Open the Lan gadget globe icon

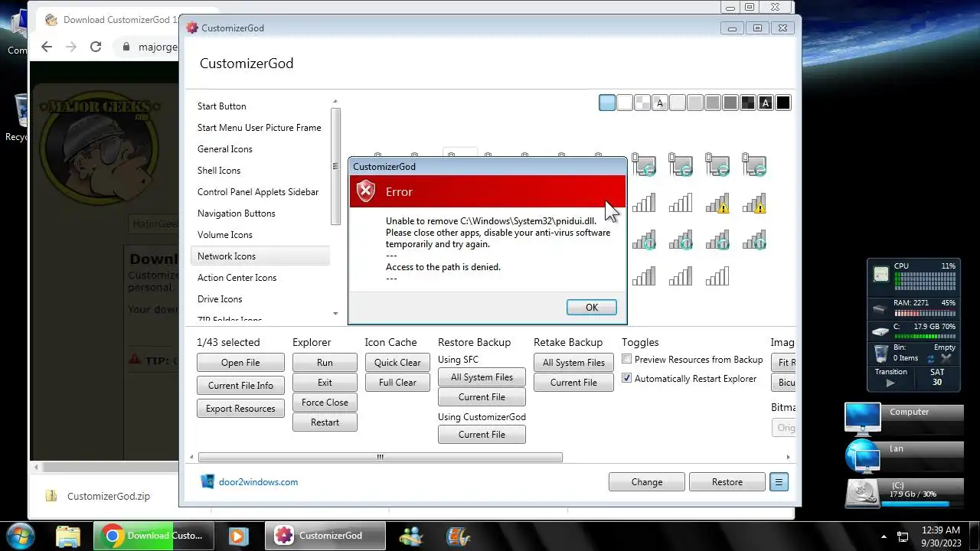point(863,457)
